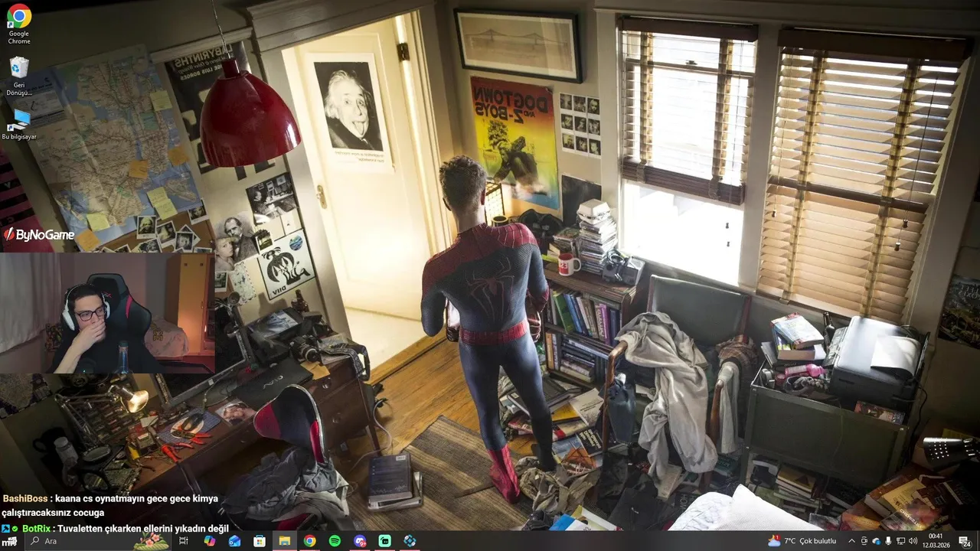Open File Explorer from the taskbar
The height and width of the screenshot is (551, 980).
tap(285, 541)
